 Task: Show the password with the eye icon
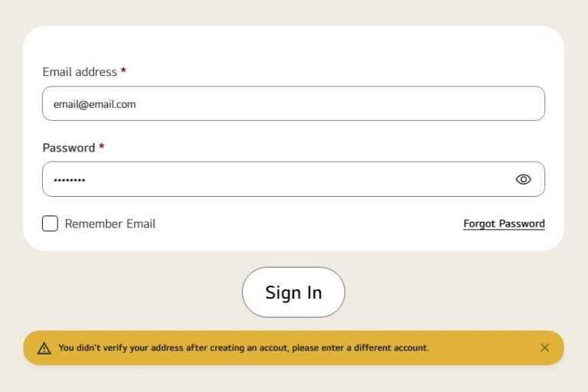(x=523, y=179)
